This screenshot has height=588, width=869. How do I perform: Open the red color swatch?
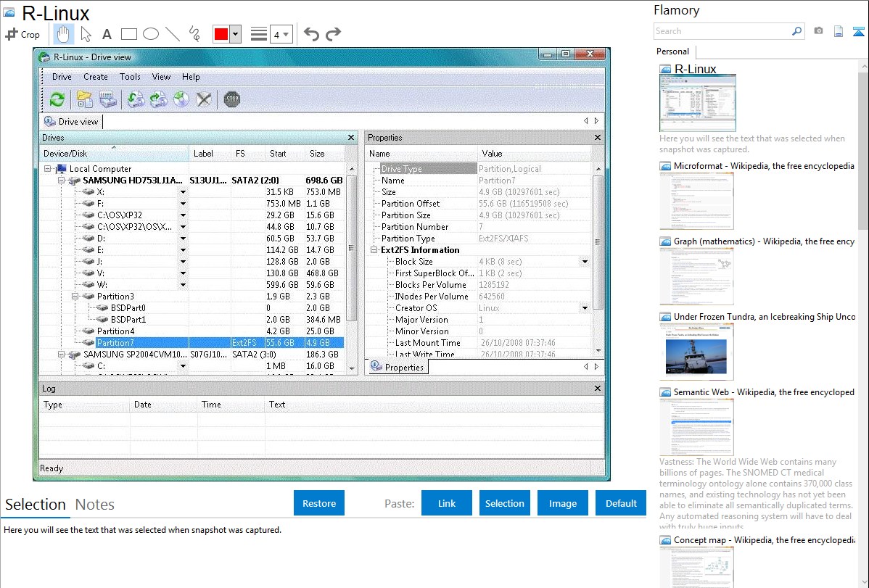221,34
